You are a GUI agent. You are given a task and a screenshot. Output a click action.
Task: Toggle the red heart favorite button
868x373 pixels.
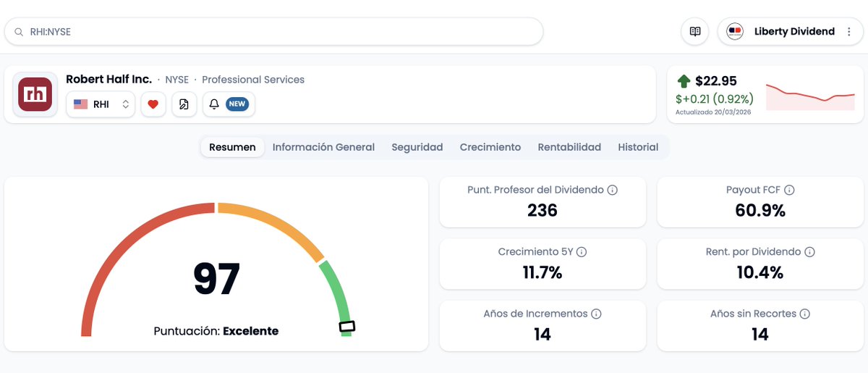pos(153,104)
